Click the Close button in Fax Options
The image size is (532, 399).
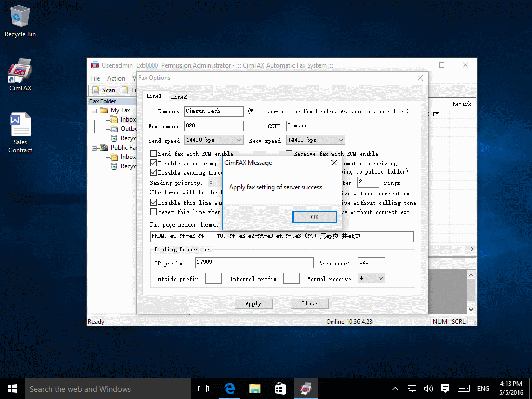point(310,303)
